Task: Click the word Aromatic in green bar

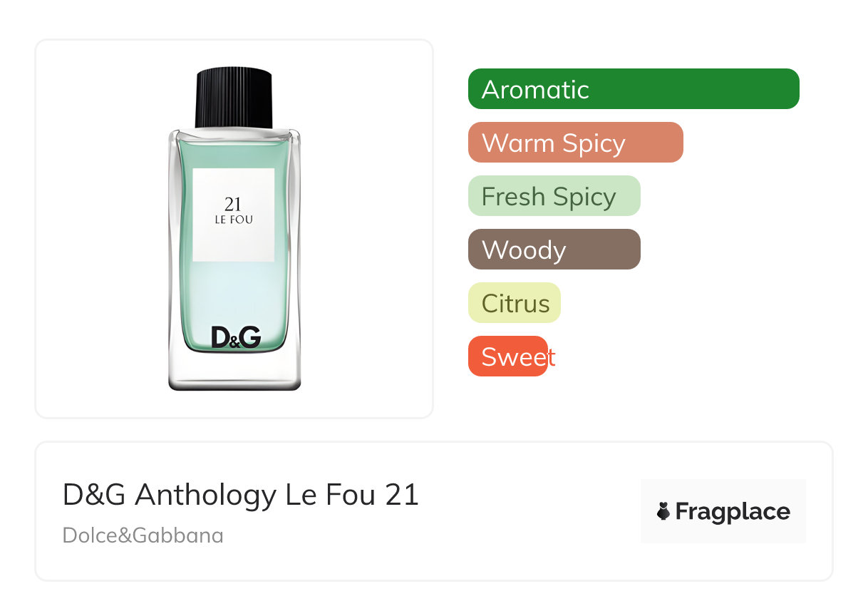Action: 535,90
